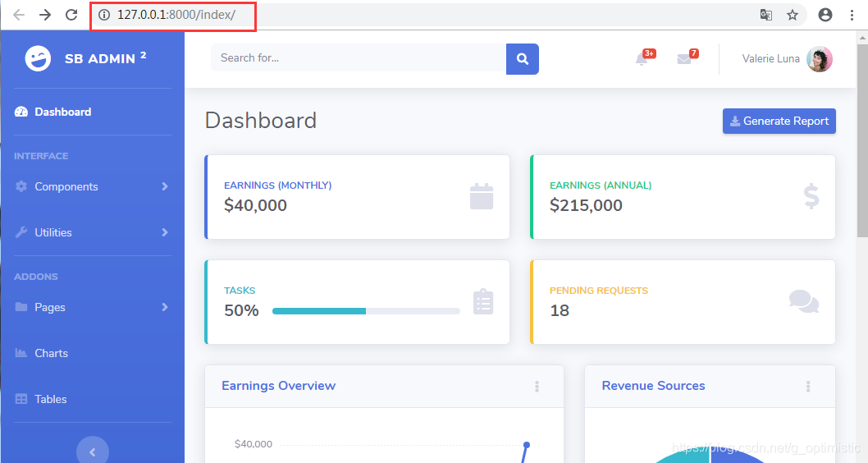Click Valerie Luna's avatar picture
This screenshot has width=868, height=463.
820,59
